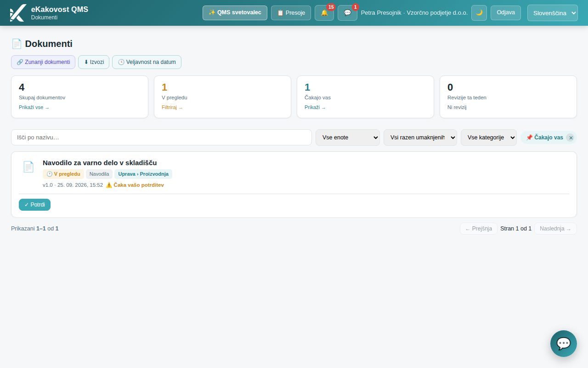Screen dimensions: 588x368
Task: Click the eKakovost QMS logo icon
Action: pyautogui.click(x=17, y=13)
